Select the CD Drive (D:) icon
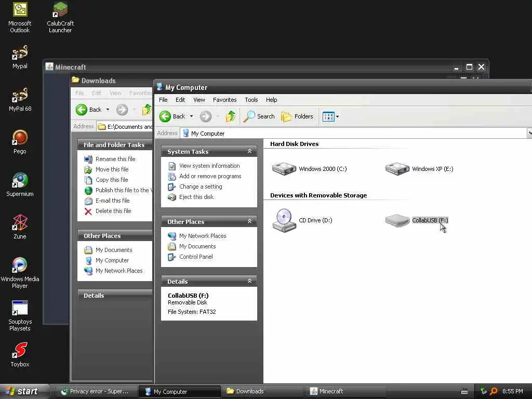 pos(284,220)
